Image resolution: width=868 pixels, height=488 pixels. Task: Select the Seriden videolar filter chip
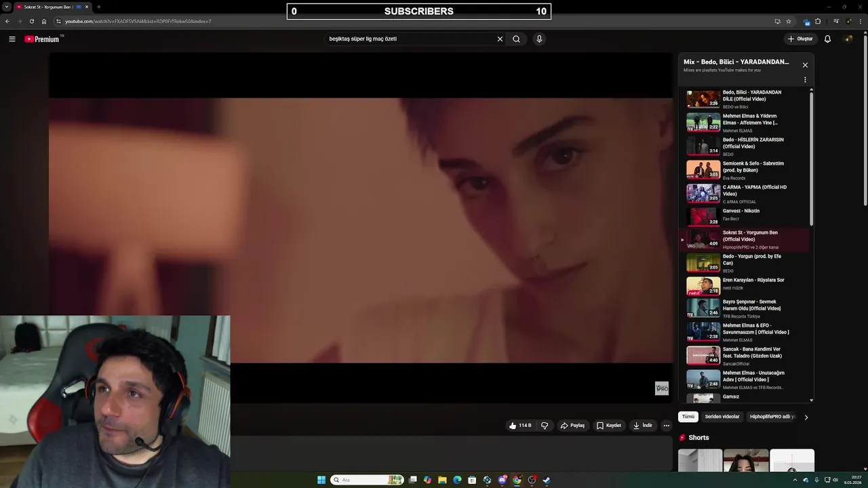(x=722, y=417)
